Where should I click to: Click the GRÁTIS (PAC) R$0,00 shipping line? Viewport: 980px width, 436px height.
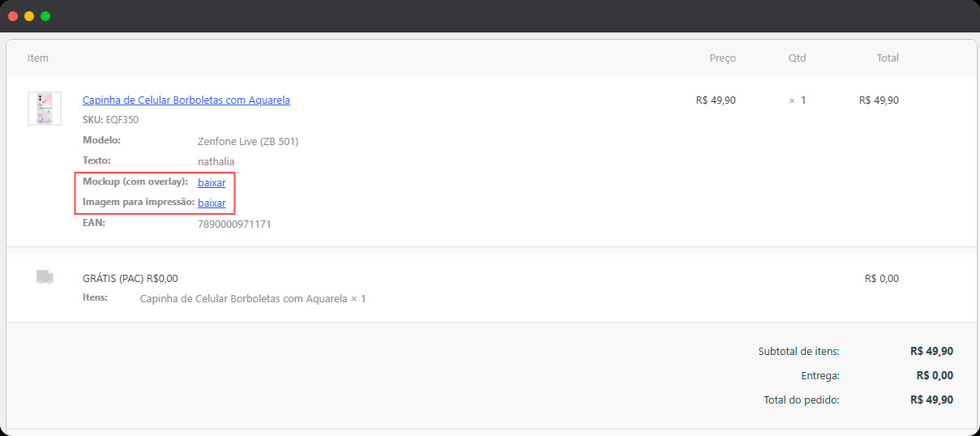coord(130,278)
